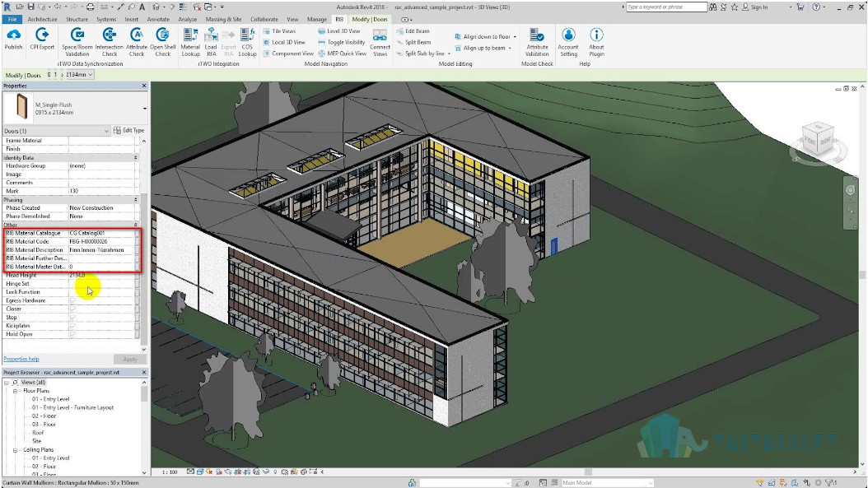Viewport: 868px width, 488px height.
Task: Select the Site floor plan
Action: coord(36,441)
